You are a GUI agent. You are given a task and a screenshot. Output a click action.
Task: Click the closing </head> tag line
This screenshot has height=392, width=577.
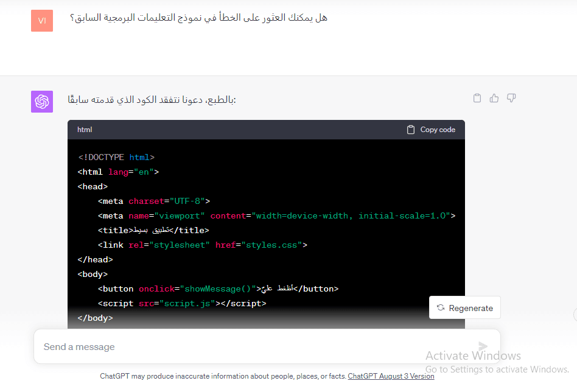pos(96,259)
